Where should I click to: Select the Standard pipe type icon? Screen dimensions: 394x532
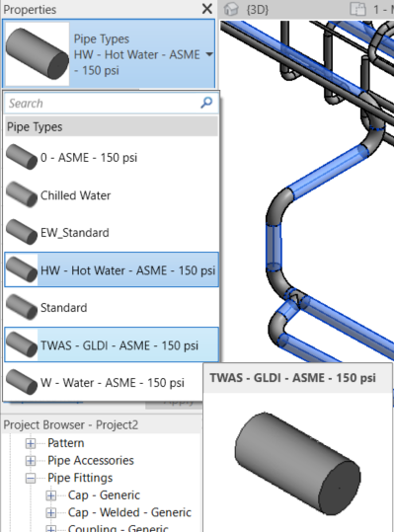[22, 307]
